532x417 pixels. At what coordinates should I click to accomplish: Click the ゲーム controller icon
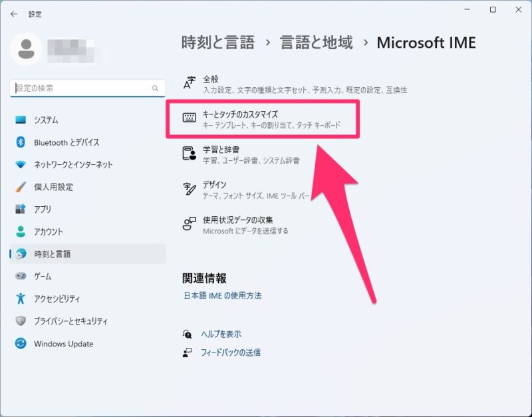pos(21,276)
